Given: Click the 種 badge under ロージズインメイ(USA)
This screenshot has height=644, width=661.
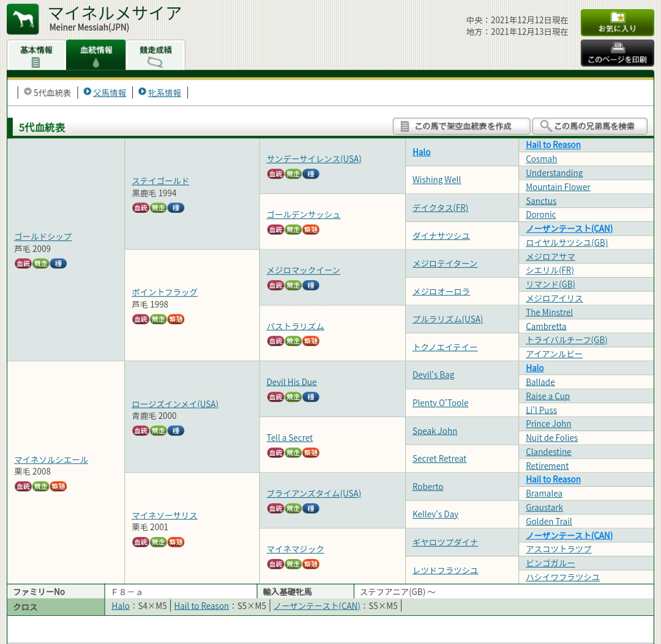Looking at the screenshot, I should pyautogui.click(x=176, y=431).
